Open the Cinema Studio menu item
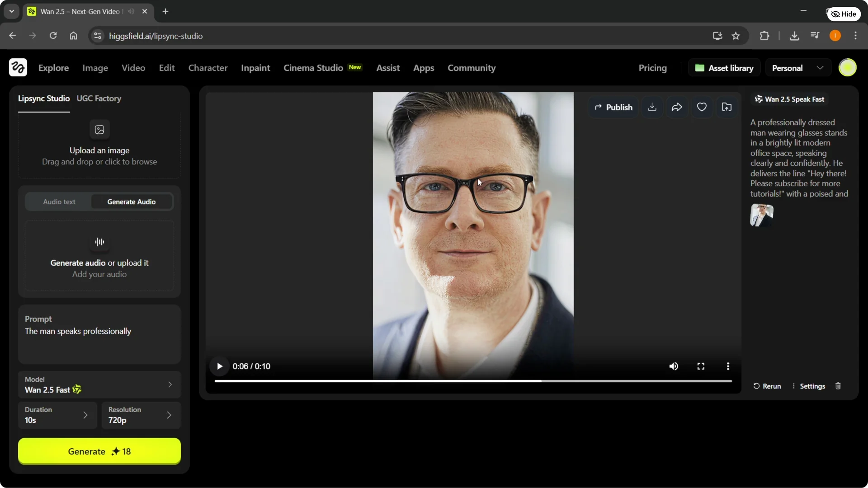 click(313, 68)
